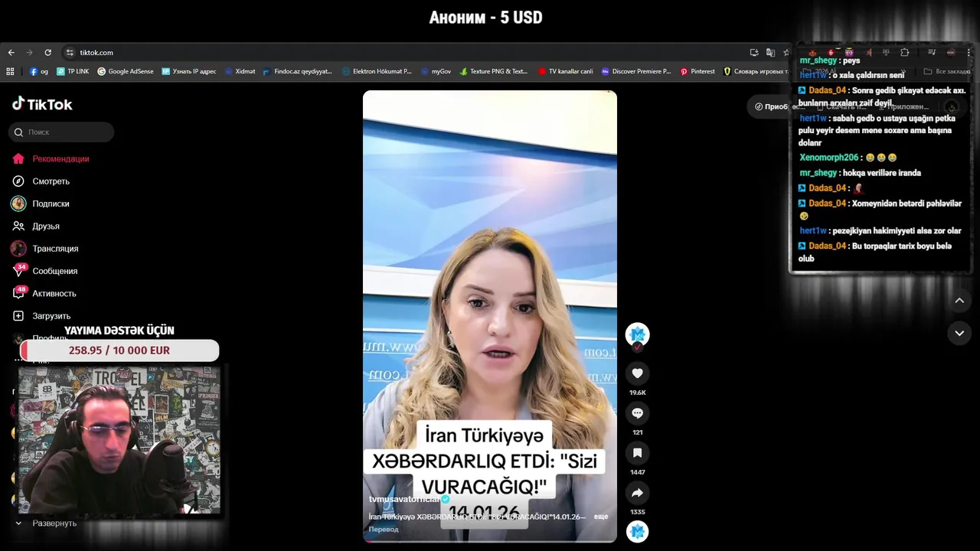Open the sound disc icon below share
The height and width of the screenshot is (551, 980).
637,531
